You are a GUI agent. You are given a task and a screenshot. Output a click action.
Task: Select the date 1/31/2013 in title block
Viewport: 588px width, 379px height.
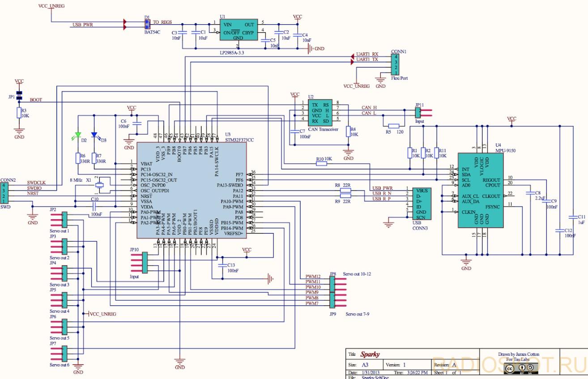coord(370,372)
